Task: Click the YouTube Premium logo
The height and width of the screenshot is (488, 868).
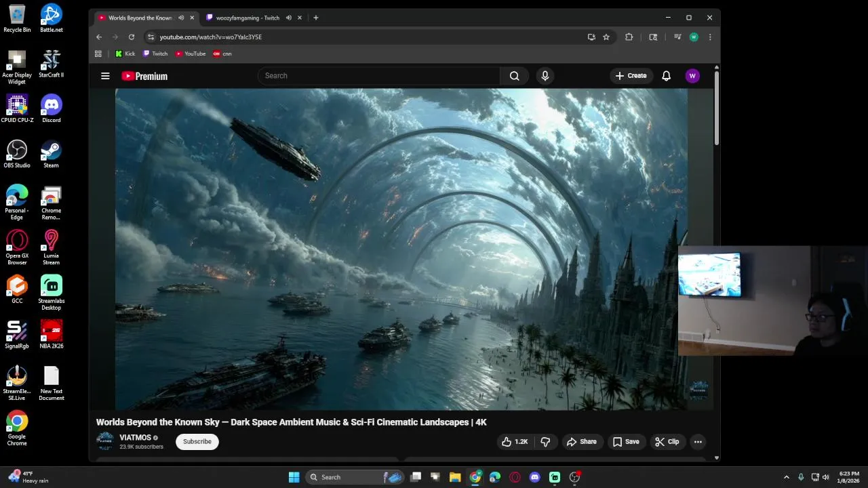Action: point(144,76)
